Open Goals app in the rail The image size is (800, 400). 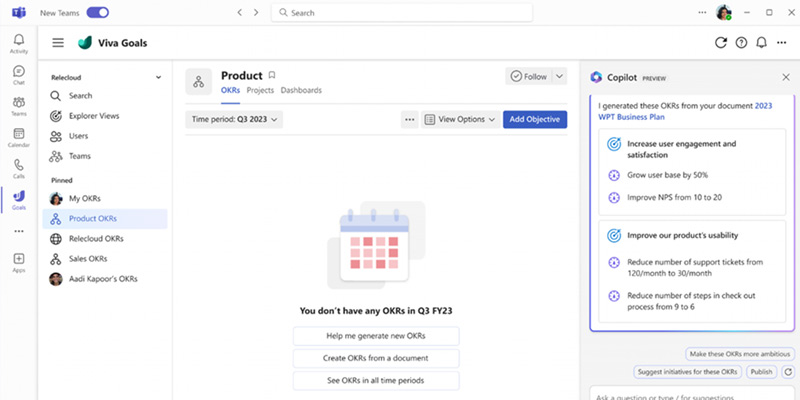pos(19,200)
